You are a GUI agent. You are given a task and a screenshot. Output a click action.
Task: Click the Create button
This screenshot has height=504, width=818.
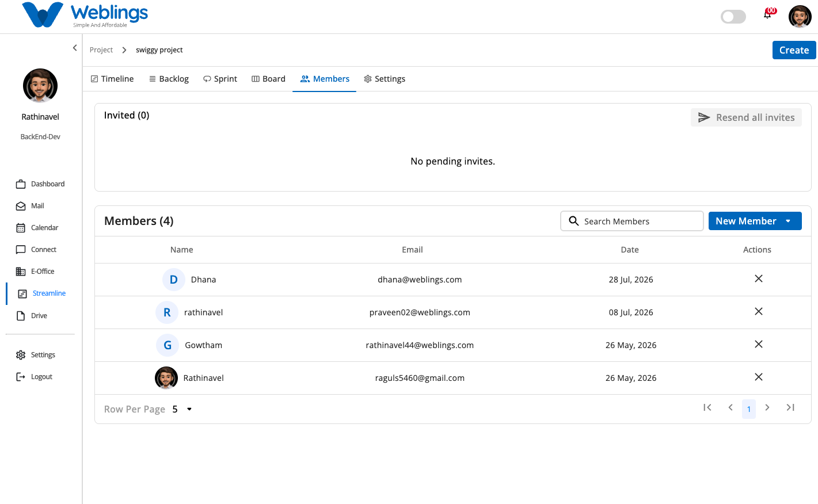coord(794,50)
